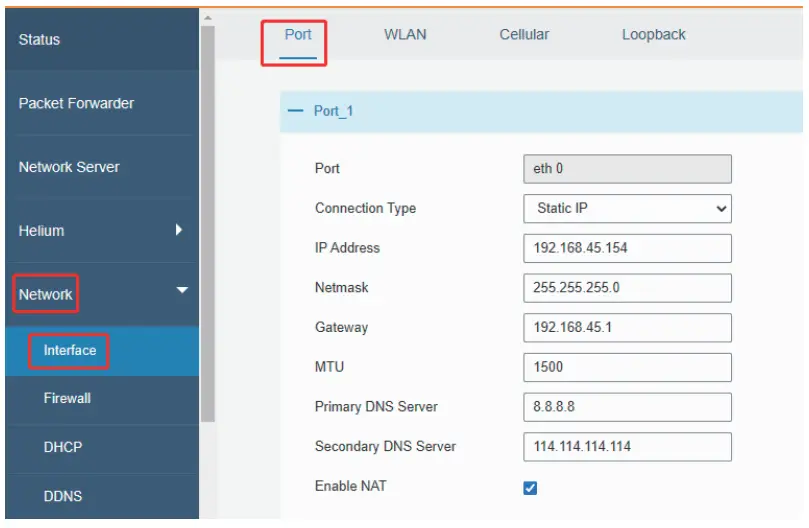Click the sidebar scrollbar up arrow

(x=207, y=18)
